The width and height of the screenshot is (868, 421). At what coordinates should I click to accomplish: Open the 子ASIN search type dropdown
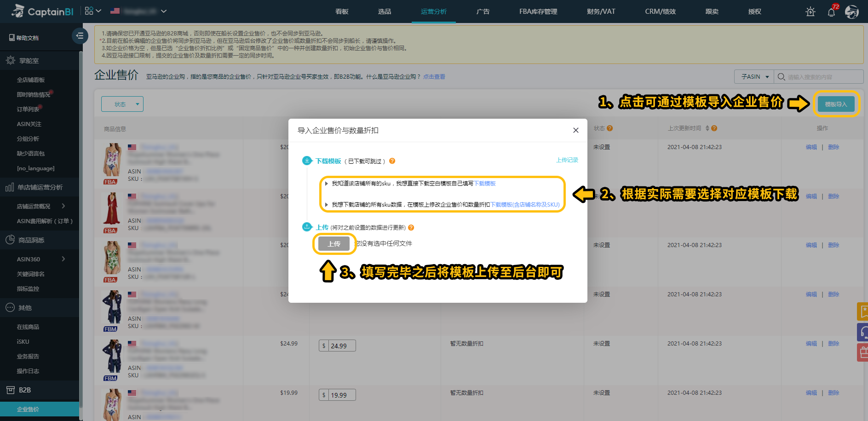tap(754, 77)
